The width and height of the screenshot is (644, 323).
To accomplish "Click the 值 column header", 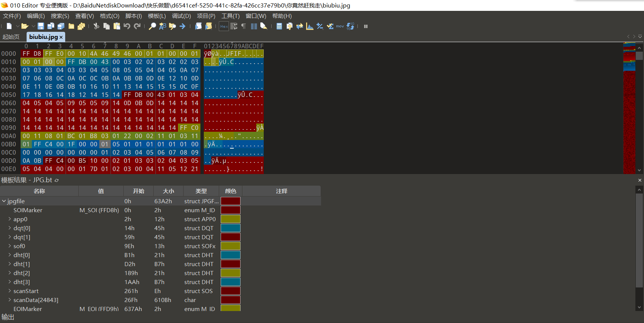I will click(x=101, y=191).
